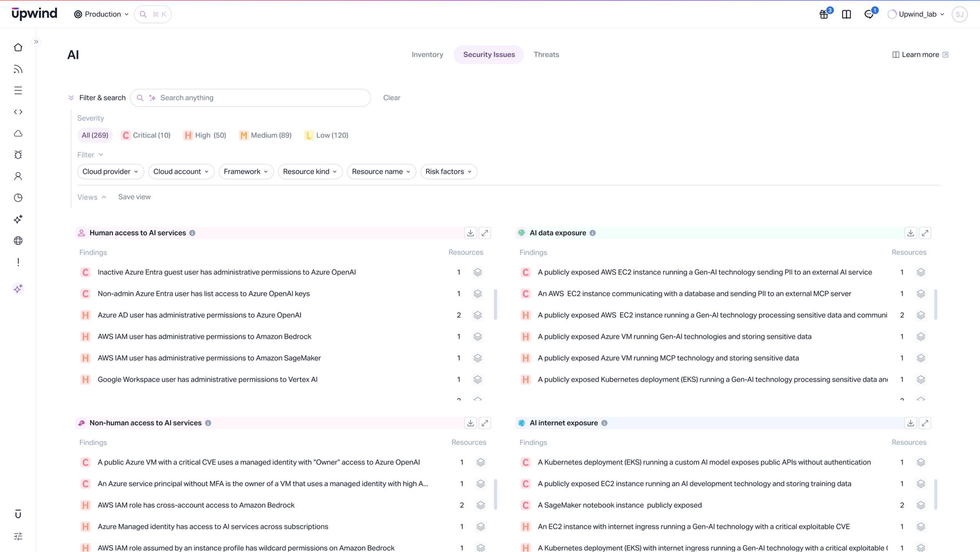Open finding 'AWS IAM role has cross-account access to Amazon Bedrock'
This screenshot has height=552, width=980.
[x=196, y=505]
